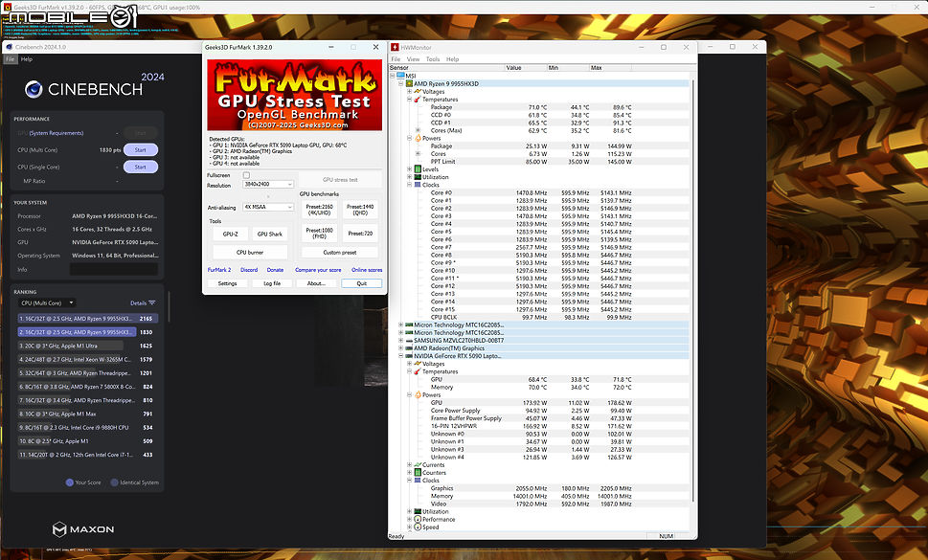Image resolution: width=928 pixels, height=560 pixels.
Task: Open the Cinebench Help menu
Action: (x=27, y=59)
